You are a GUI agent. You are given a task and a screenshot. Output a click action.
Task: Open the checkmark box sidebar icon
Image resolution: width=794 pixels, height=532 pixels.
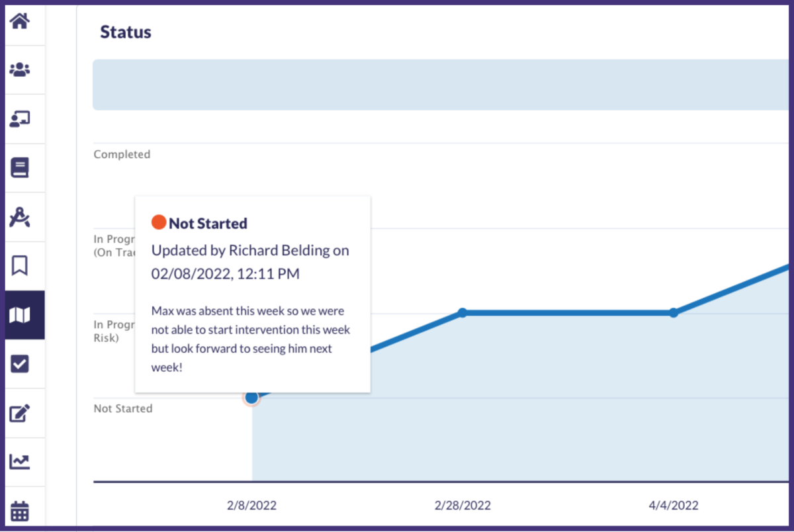click(x=20, y=363)
